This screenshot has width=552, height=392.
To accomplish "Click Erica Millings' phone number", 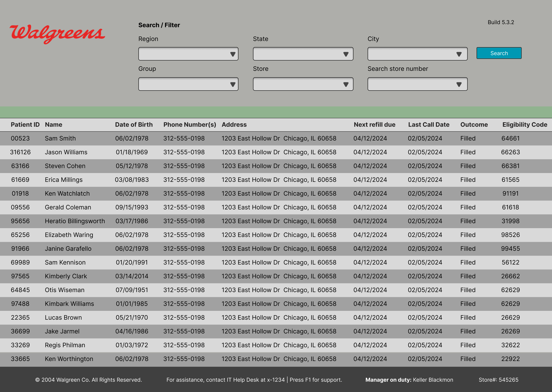I will click(x=184, y=180).
